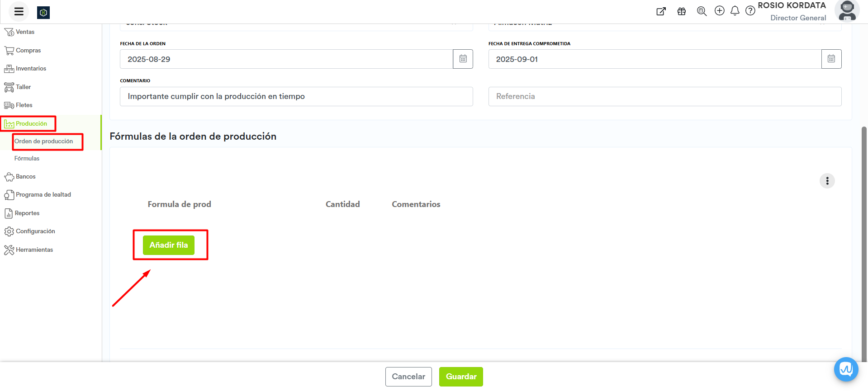Image resolution: width=868 pixels, height=391 pixels.
Task: Open calendar picker for Fecha de la orden
Action: tap(463, 59)
